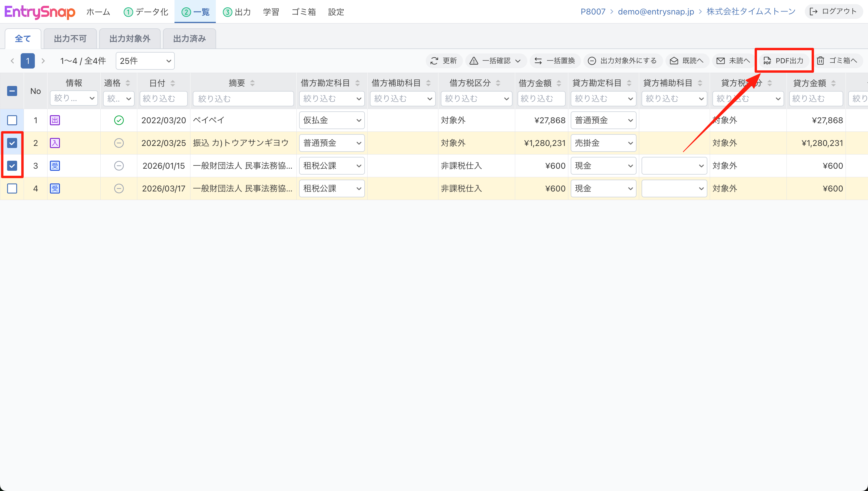Open the 一括確認 dropdown button
The width and height of the screenshot is (868, 491).
point(495,61)
